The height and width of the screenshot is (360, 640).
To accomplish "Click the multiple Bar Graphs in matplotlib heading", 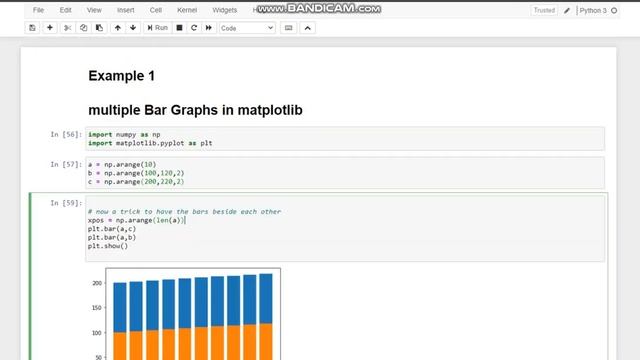I will point(196,110).
